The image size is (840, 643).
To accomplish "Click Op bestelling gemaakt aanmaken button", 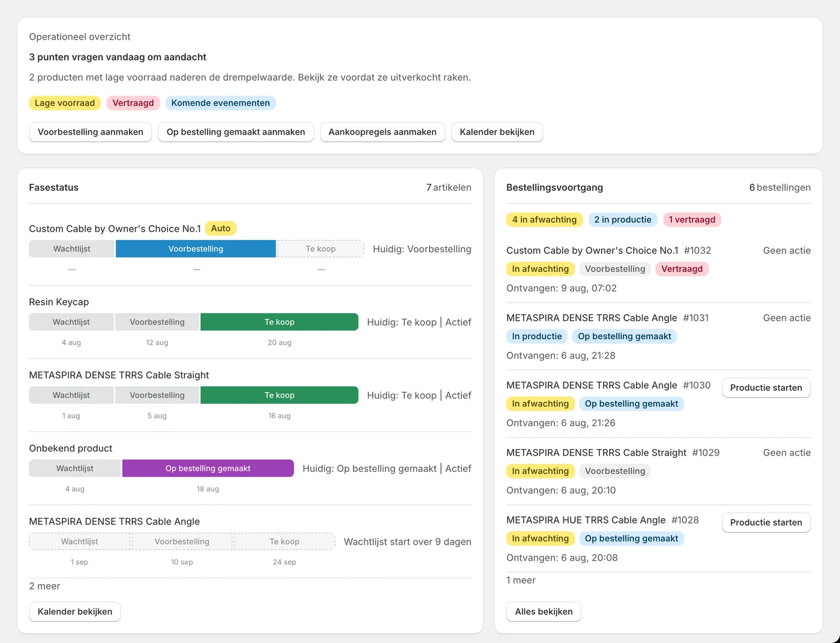I will coord(236,132).
